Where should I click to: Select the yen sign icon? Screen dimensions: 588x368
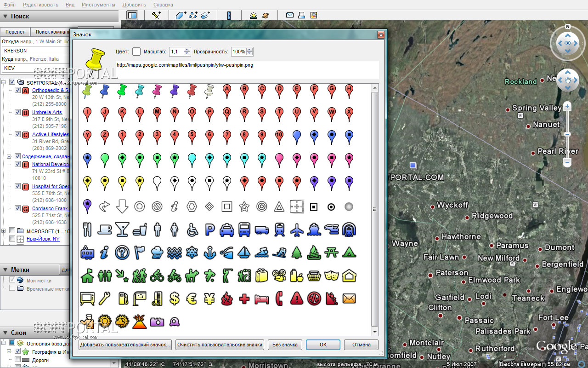[x=209, y=298]
